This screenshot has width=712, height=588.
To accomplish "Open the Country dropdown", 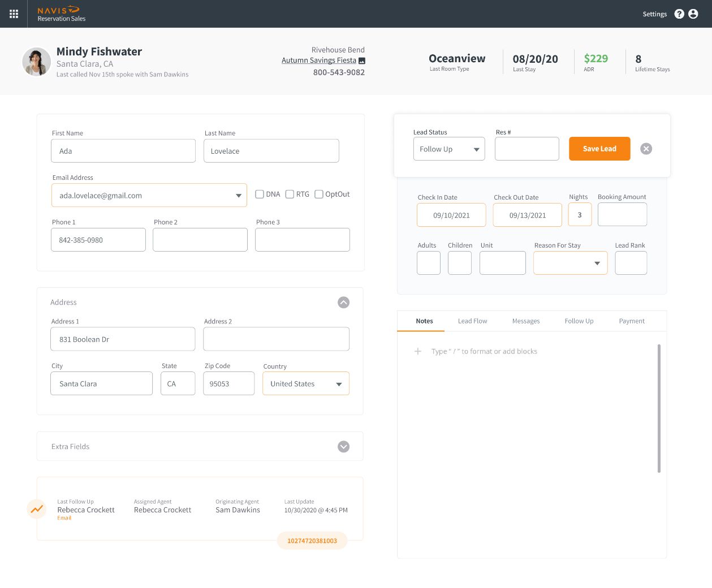I will [x=306, y=384].
